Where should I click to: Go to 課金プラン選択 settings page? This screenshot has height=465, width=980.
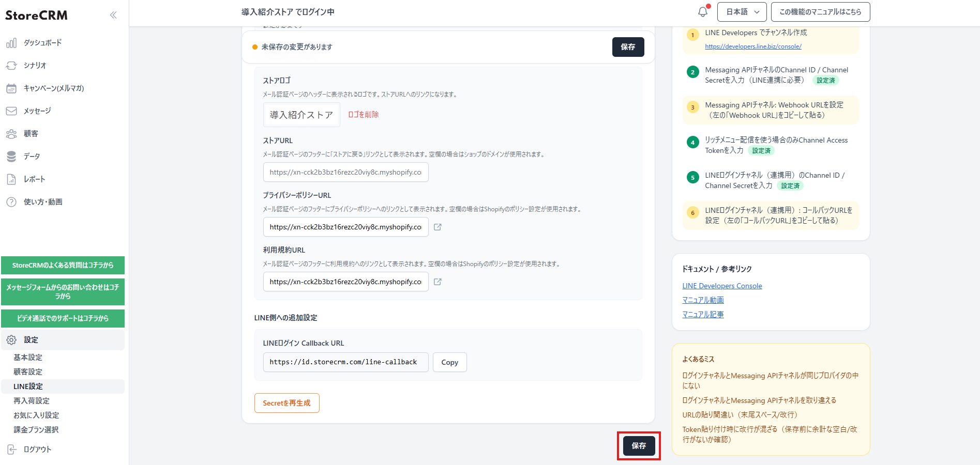(x=36, y=430)
